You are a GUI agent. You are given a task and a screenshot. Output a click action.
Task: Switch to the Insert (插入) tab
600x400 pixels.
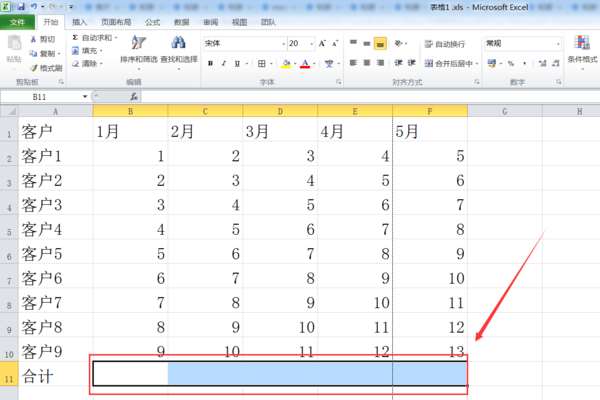79,22
